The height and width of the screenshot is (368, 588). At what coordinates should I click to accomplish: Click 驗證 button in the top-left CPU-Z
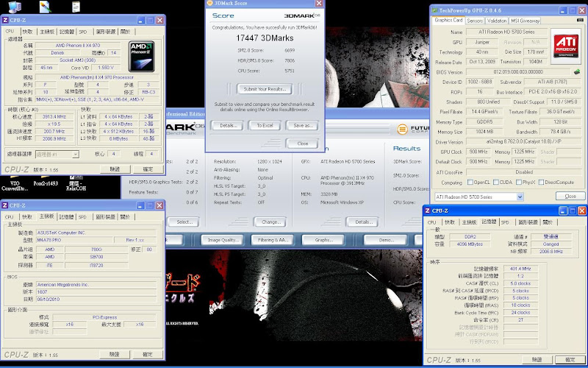pyautogui.click(x=115, y=169)
